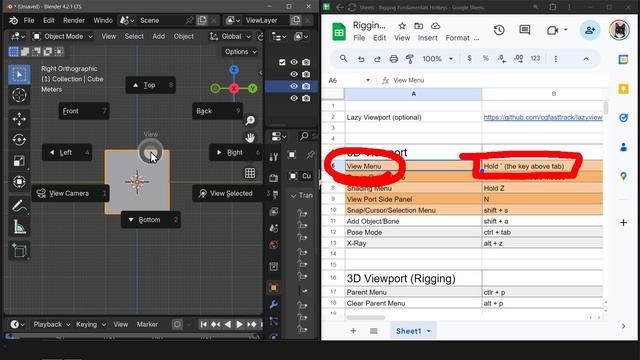
Task: Open the viewport Add menu
Action: (x=158, y=36)
